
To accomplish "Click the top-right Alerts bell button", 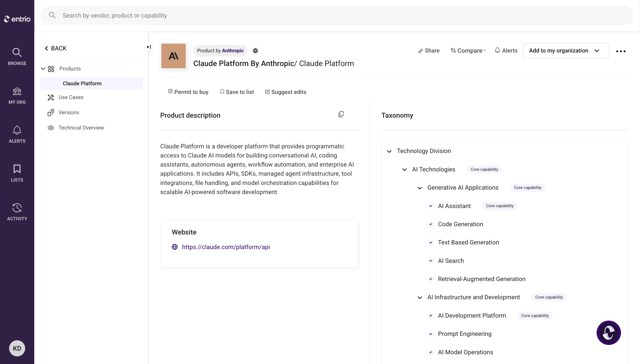I will click(x=506, y=51).
